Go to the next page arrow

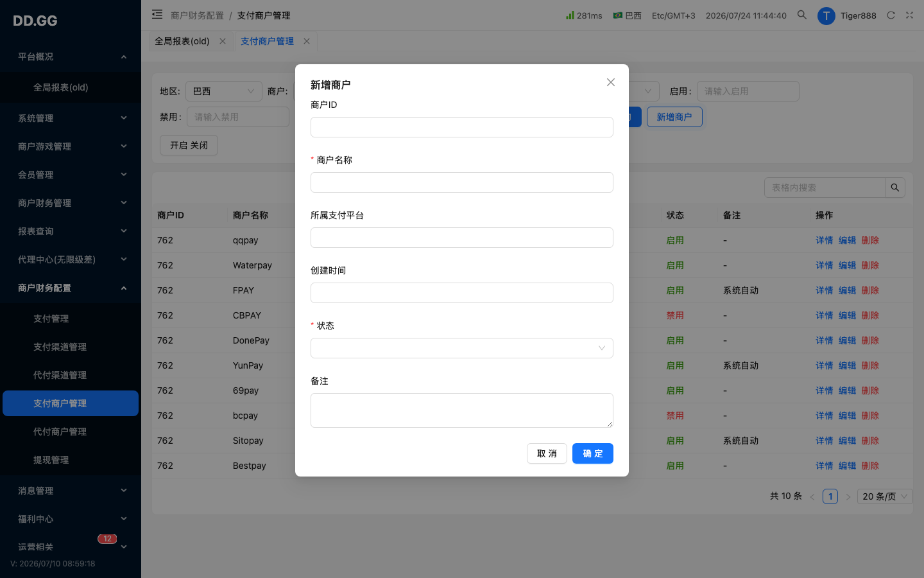(848, 496)
